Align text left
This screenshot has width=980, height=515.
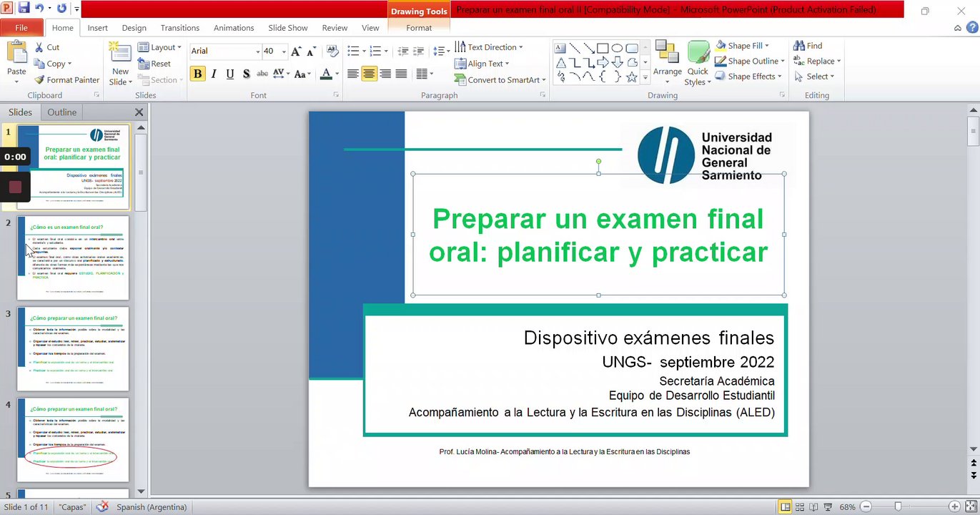[352, 74]
